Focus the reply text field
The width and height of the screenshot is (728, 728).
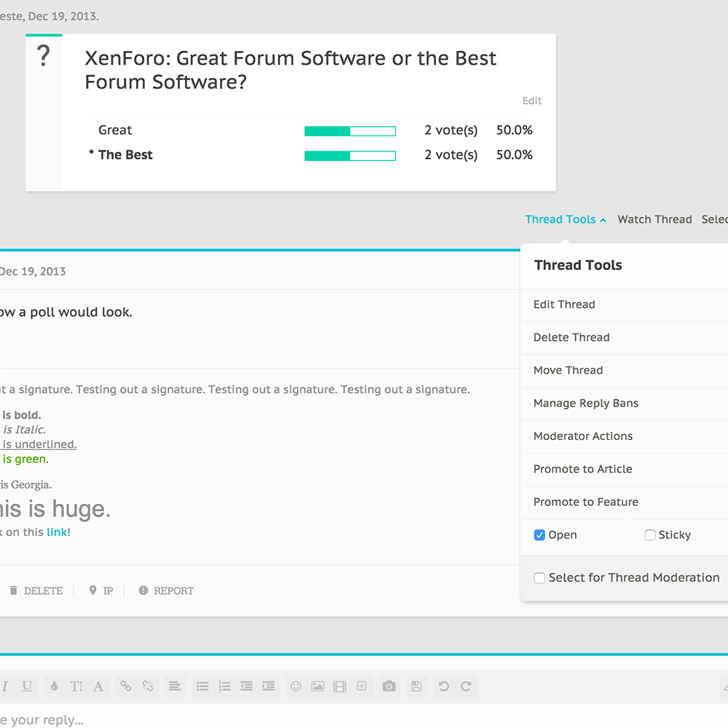tap(364, 718)
